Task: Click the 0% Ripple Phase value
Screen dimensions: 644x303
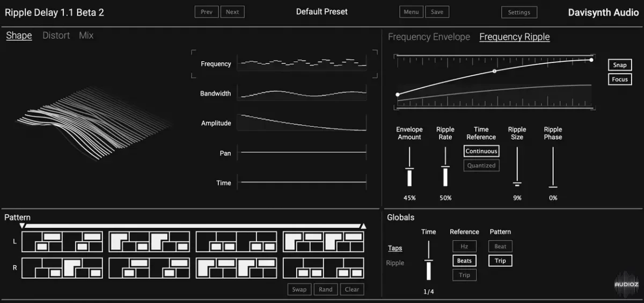Action: (553, 198)
